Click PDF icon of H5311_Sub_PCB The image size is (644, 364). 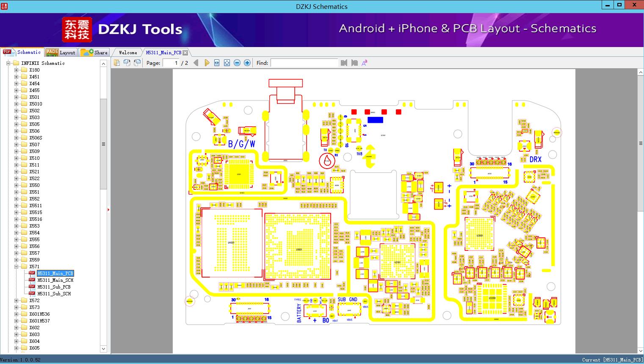click(32, 287)
